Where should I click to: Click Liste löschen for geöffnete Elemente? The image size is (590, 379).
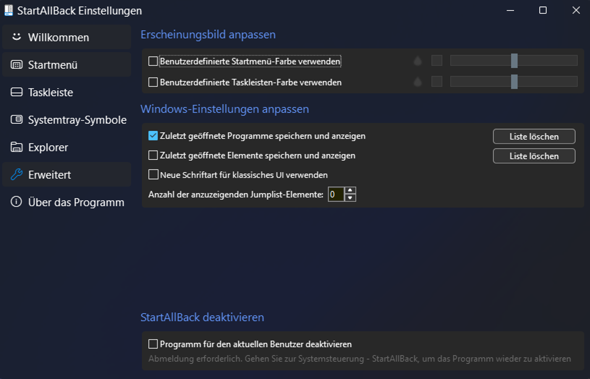(534, 156)
